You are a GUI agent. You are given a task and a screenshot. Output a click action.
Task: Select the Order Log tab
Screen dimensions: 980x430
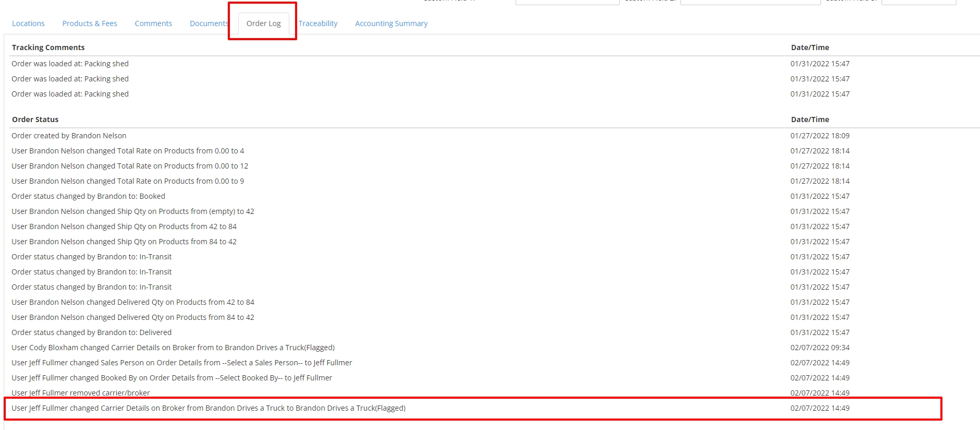click(x=263, y=23)
